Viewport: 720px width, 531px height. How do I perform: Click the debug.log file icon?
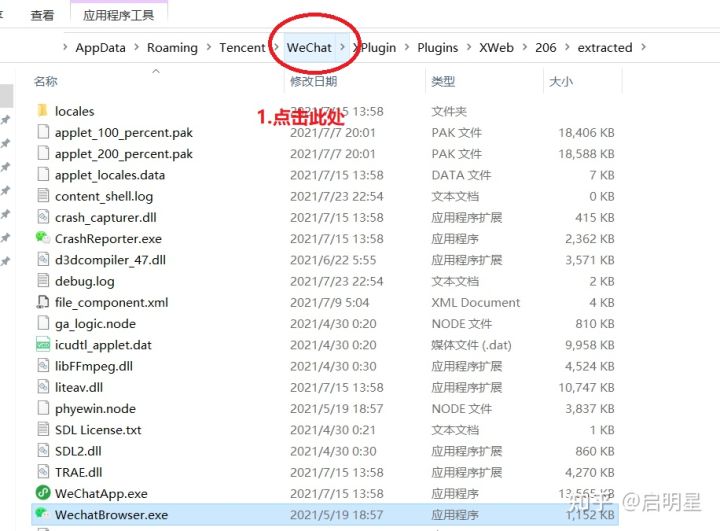43,281
